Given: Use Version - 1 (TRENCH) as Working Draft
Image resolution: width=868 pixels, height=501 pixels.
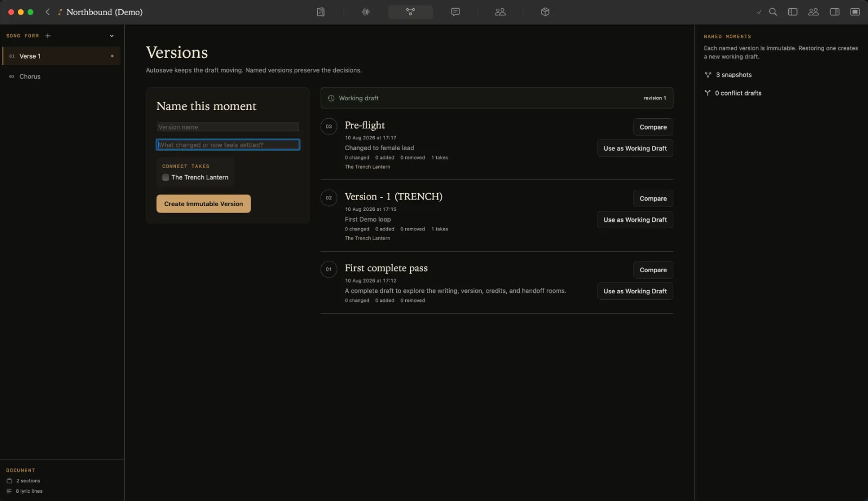Looking at the screenshot, I should [x=635, y=220].
